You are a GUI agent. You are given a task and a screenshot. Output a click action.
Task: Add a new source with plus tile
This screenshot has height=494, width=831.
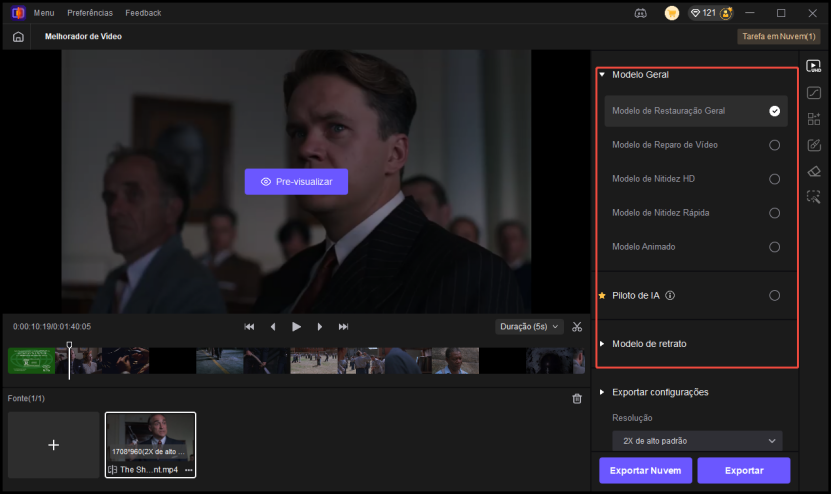click(54, 445)
